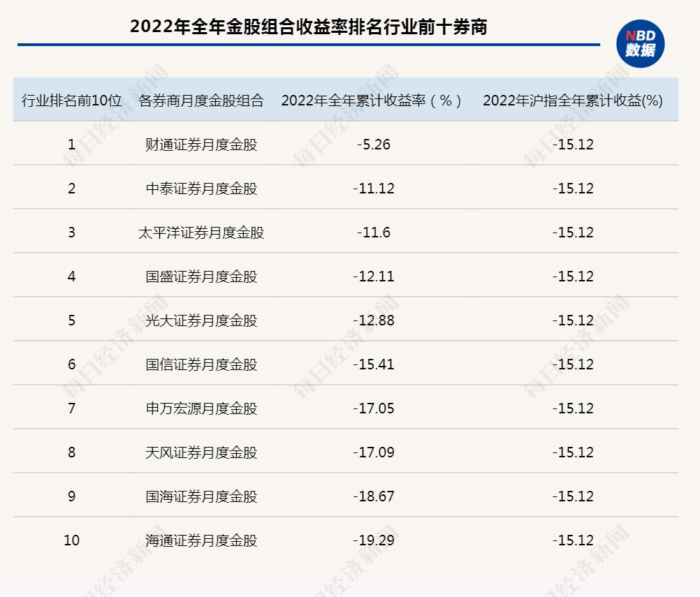The width and height of the screenshot is (700, 597).
Task: Click the header 行业排名前10位
Action: click(71, 101)
